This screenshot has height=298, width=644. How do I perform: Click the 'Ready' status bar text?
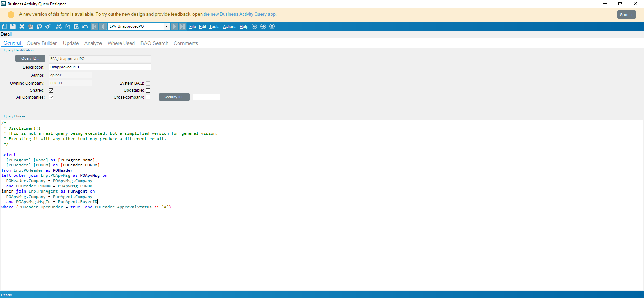pyautogui.click(x=7, y=295)
